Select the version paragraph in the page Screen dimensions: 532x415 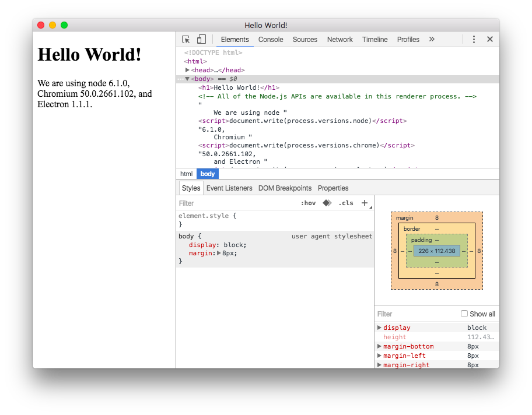point(94,94)
